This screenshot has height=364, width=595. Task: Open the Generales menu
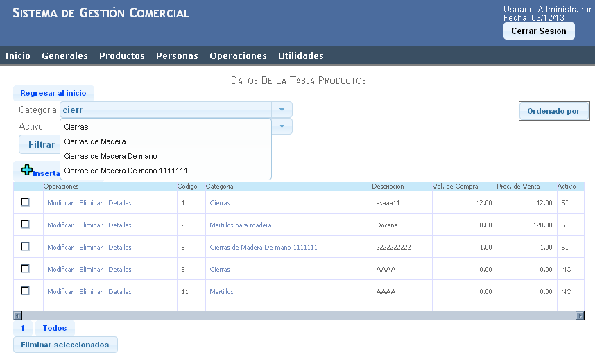65,55
